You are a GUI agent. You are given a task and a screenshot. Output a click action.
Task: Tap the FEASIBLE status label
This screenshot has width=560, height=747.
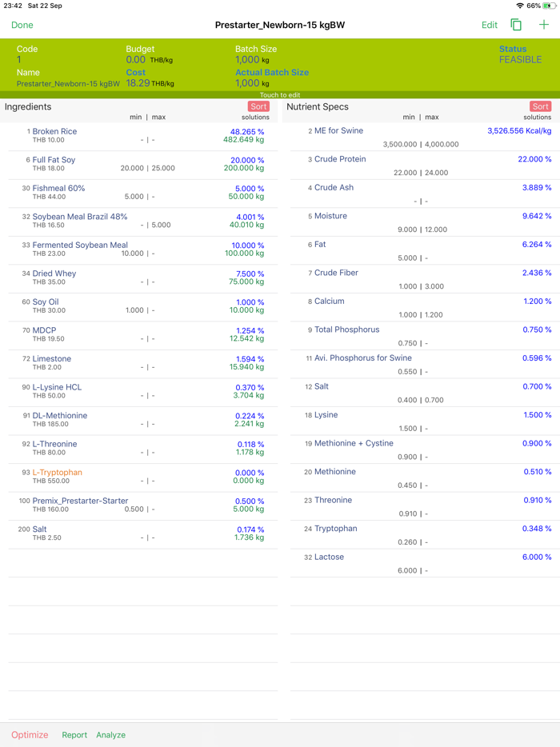[x=521, y=59]
